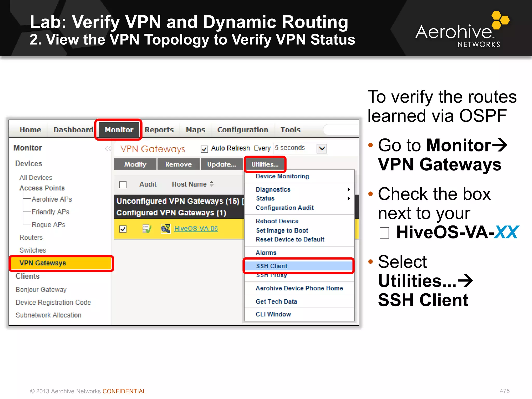Open the Tools tab

(x=290, y=130)
